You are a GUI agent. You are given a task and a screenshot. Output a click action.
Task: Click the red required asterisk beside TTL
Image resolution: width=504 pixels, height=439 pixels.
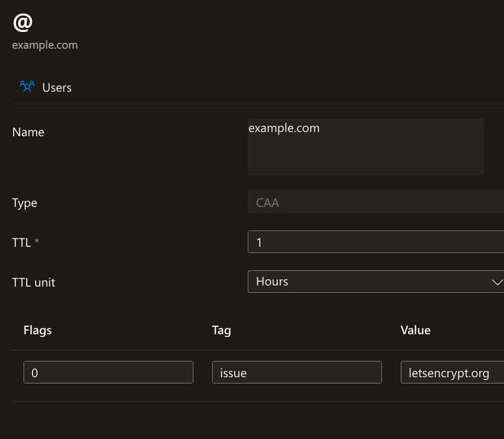[x=37, y=240]
